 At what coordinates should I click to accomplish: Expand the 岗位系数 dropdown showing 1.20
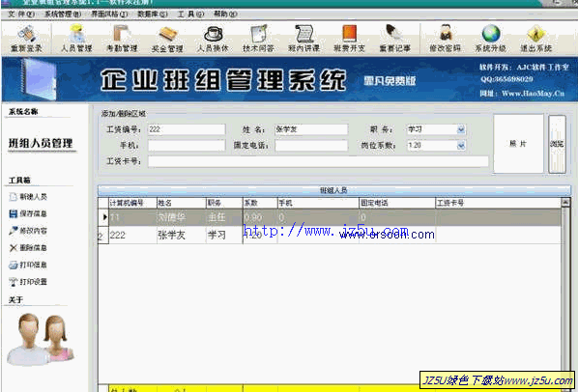(x=461, y=146)
